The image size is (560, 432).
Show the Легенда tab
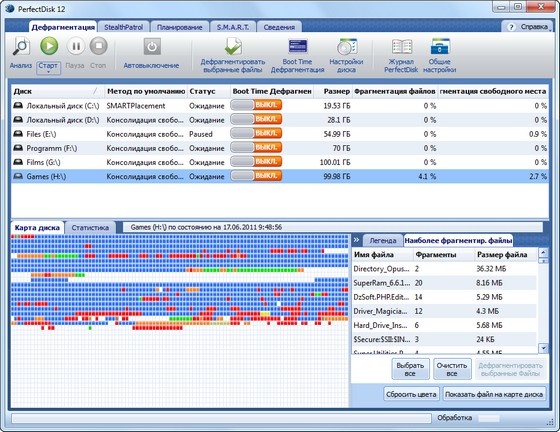[x=383, y=241]
